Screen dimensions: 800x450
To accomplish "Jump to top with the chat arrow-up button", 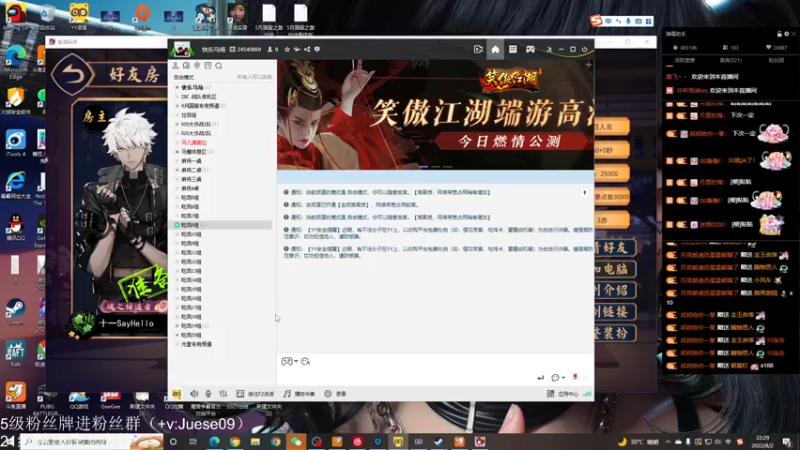I will [x=585, y=193].
